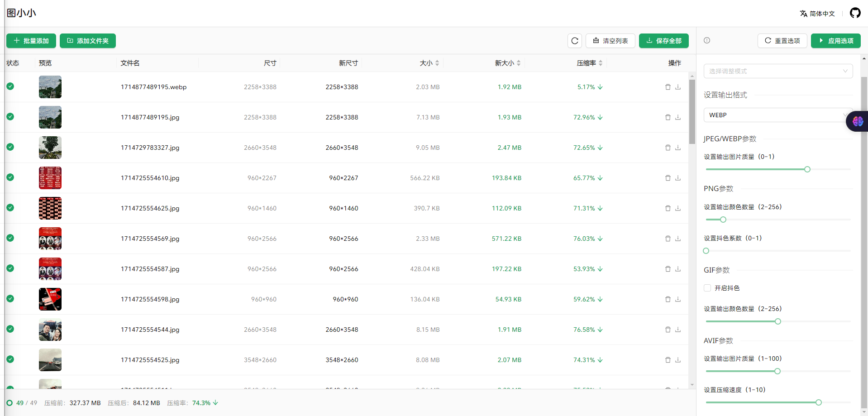Enable the 开启抖色 checkbox for GIF
Image resolution: width=868 pixels, height=416 pixels.
(x=707, y=288)
